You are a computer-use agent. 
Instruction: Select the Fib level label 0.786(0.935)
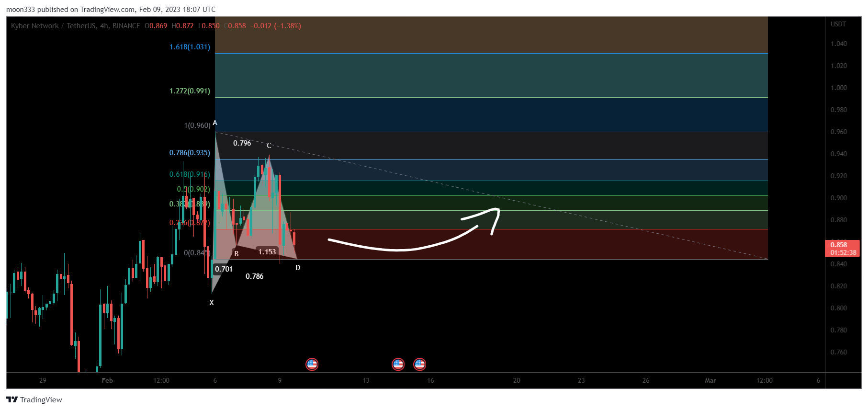click(190, 153)
